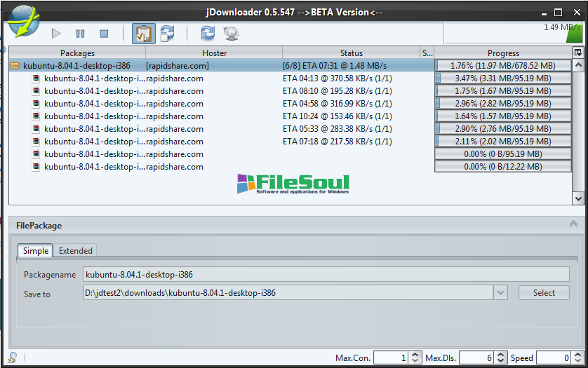Click the Progress column header
Screen dimensions: 588x368
coord(503,53)
